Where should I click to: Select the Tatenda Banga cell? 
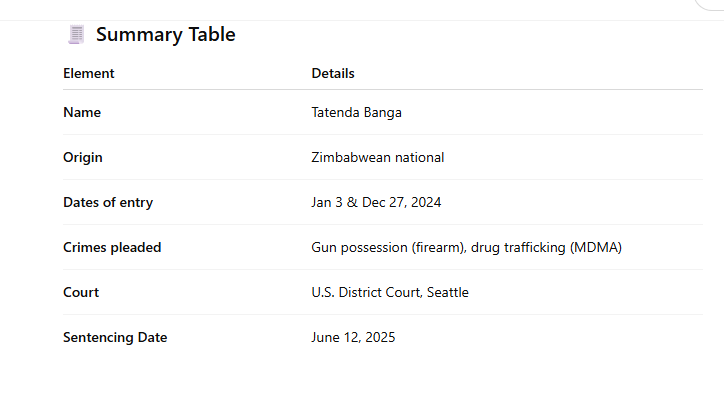(356, 113)
